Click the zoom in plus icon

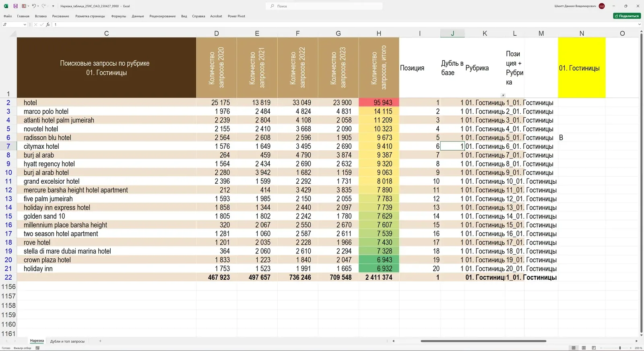[630, 348]
